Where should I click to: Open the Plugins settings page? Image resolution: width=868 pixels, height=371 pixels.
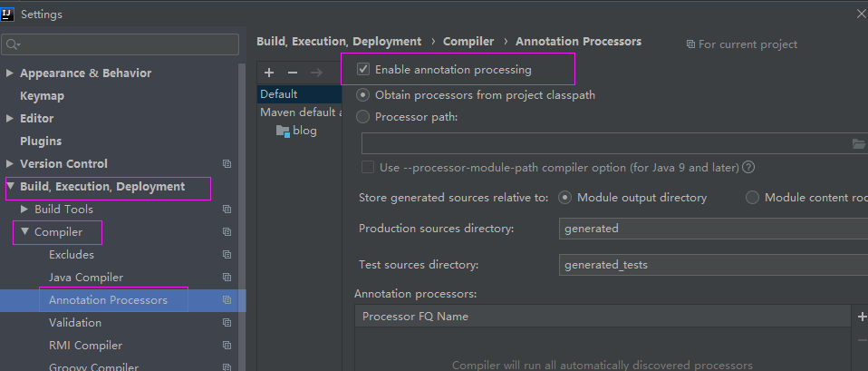point(41,142)
